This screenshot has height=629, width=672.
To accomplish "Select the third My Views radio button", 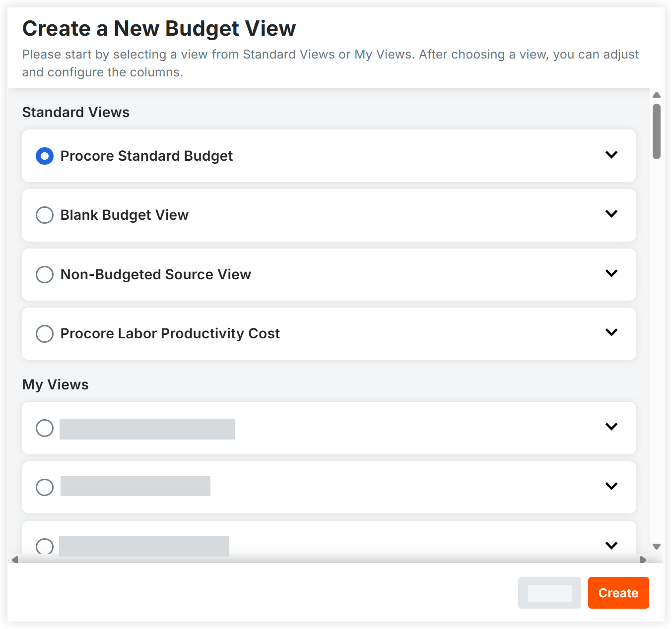I will 45,546.
